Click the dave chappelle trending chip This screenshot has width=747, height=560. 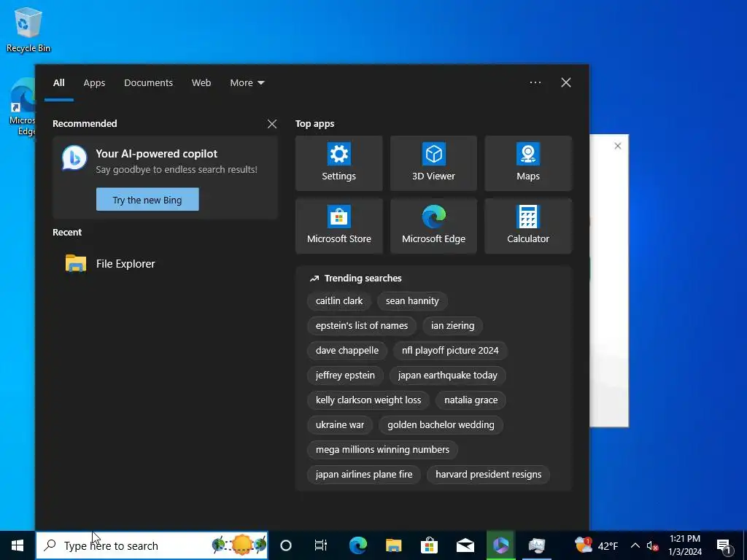click(x=347, y=351)
